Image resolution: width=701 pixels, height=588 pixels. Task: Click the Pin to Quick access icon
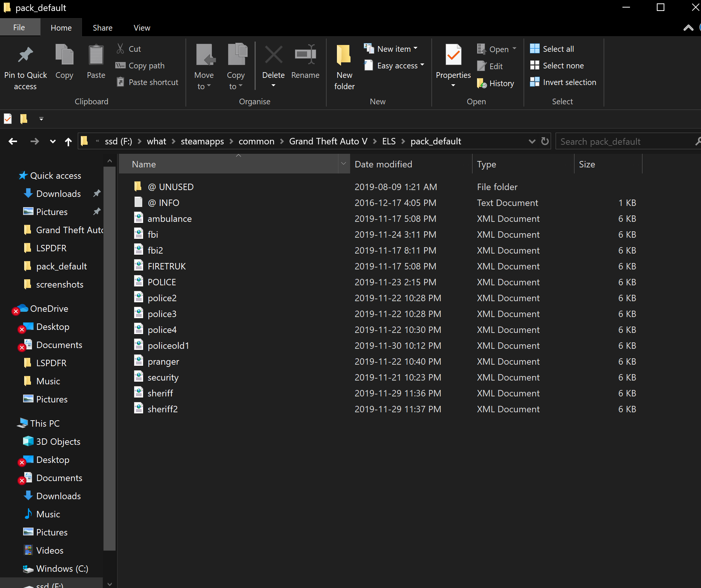[25, 56]
